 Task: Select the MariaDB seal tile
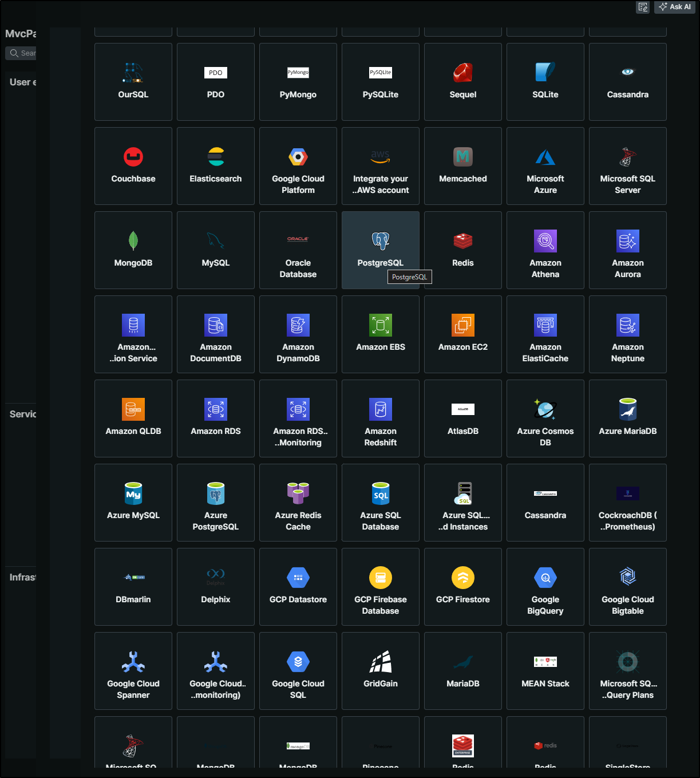[x=463, y=671]
